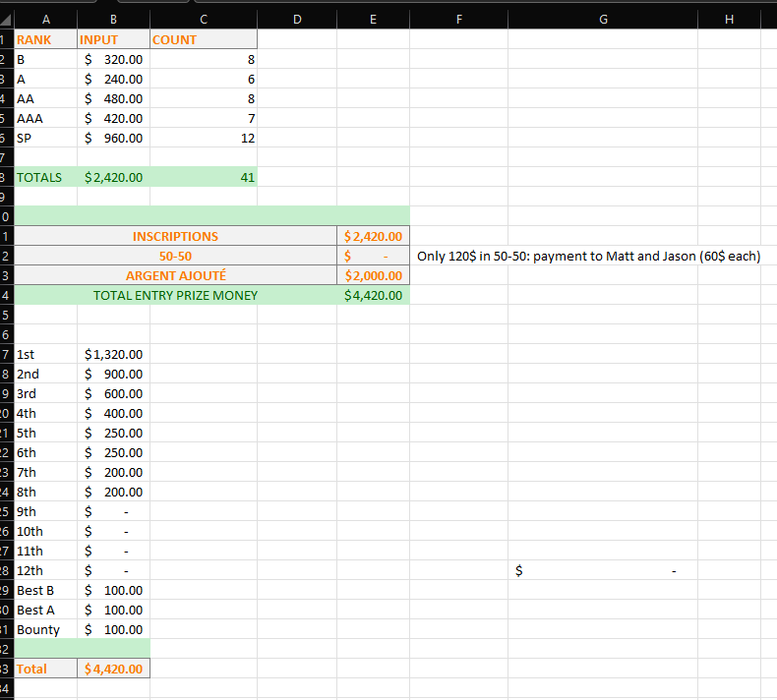Click the select-all corner triangle

tap(6, 19)
